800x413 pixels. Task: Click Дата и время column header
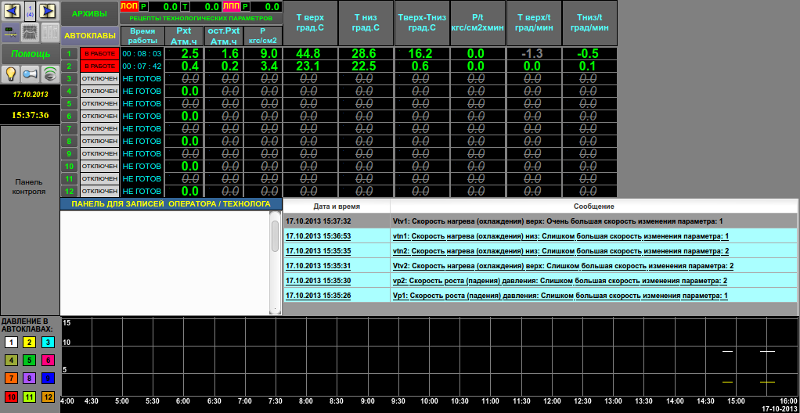337,206
